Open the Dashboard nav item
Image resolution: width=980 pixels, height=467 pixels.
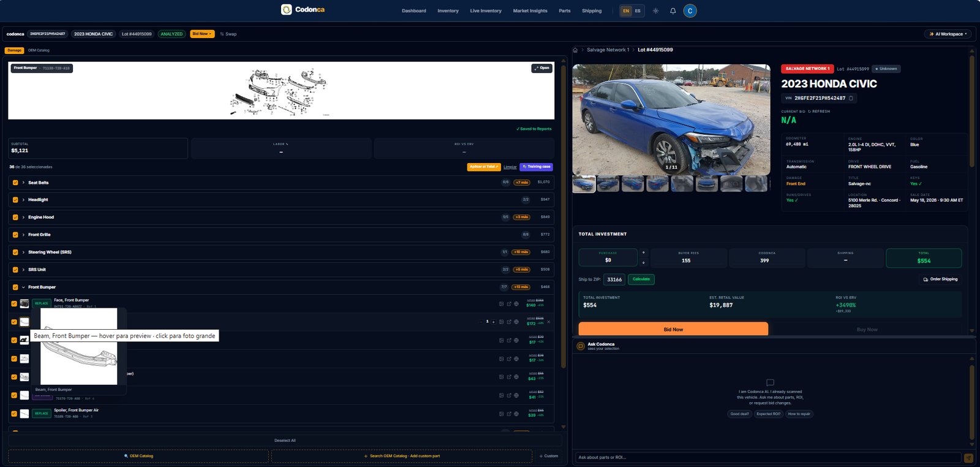coord(414,11)
